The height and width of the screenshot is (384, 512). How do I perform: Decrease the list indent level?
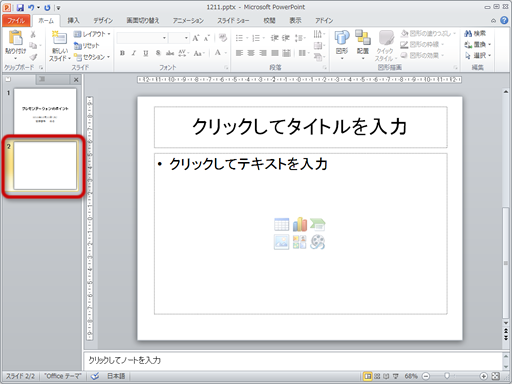[x=274, y=38]
